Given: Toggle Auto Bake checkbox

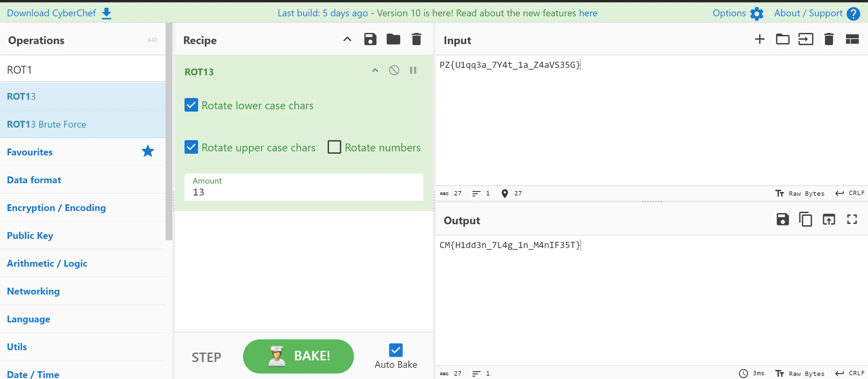Looking at the screenshot, I should click(396, 350).
